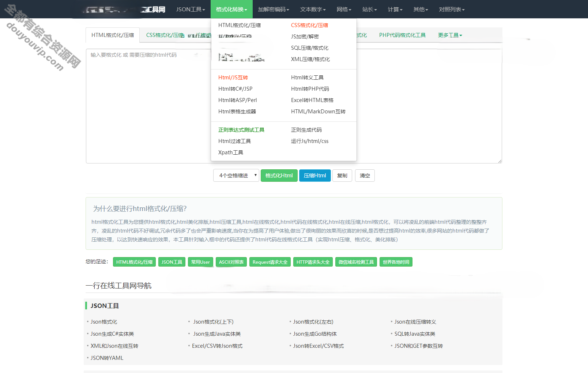Open the XML和Json在线互转 link

pos(114,346)
